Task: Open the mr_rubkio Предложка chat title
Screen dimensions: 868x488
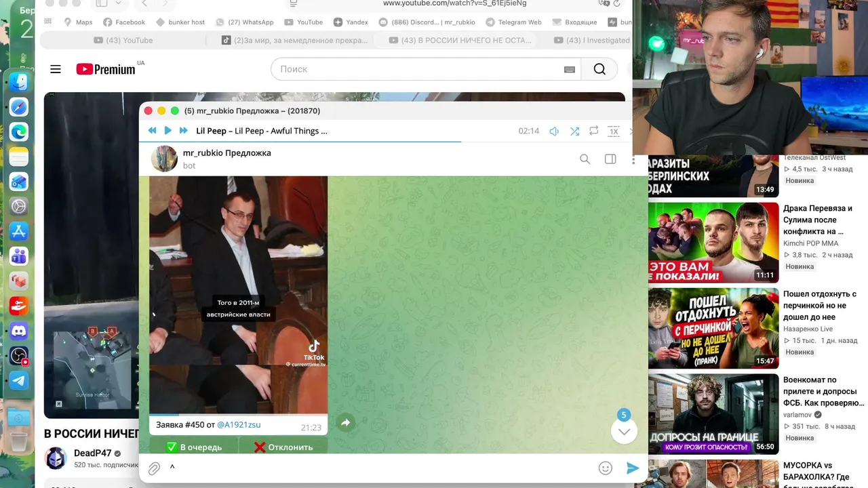Action: [x=227, y=153]
